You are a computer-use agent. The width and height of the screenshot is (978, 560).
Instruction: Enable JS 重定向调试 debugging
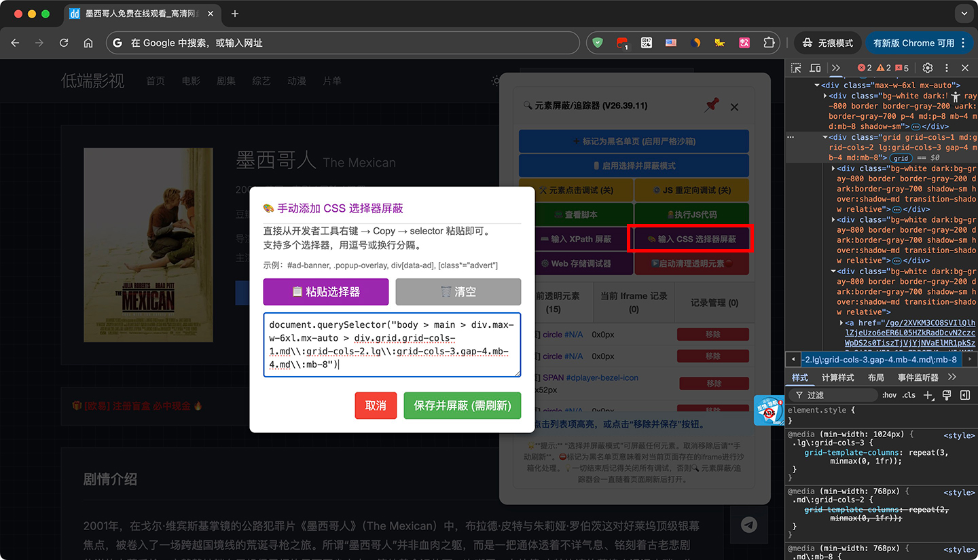(691, 190)
